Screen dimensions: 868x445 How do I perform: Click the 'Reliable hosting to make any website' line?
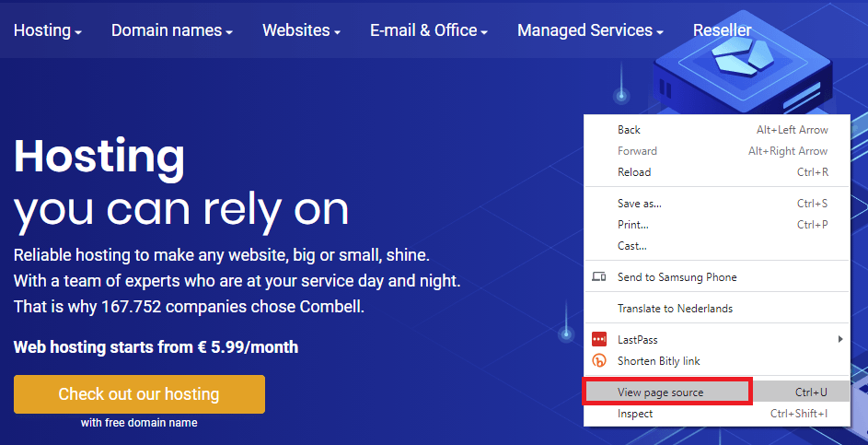(222, 256)
